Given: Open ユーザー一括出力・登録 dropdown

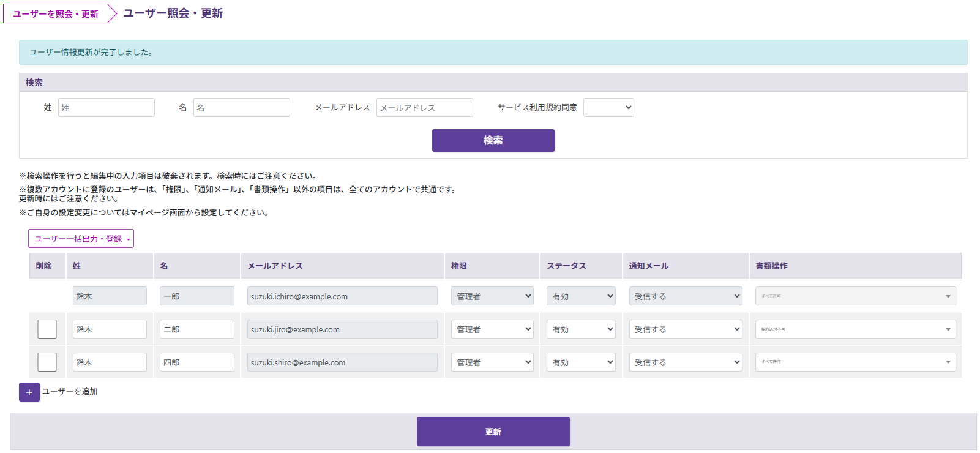Looking at the screenshot, I should pyautogui.click(x=81, y=239).
